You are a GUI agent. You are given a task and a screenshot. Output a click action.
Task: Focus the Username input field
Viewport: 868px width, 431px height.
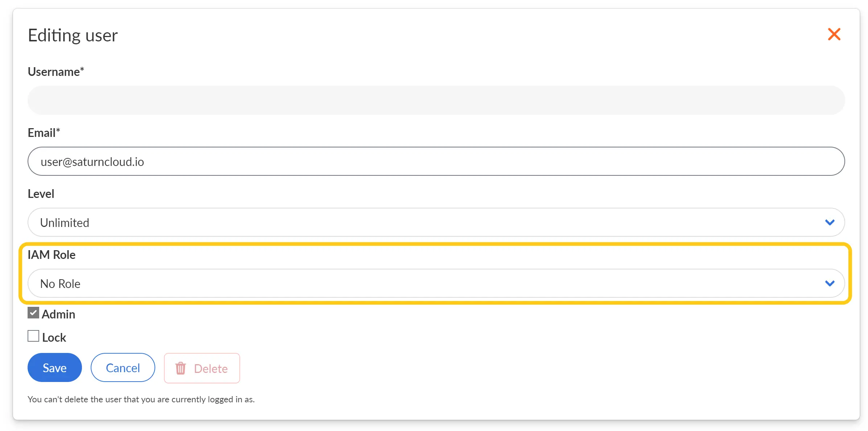pyautogui.click(x=435, y=100)
